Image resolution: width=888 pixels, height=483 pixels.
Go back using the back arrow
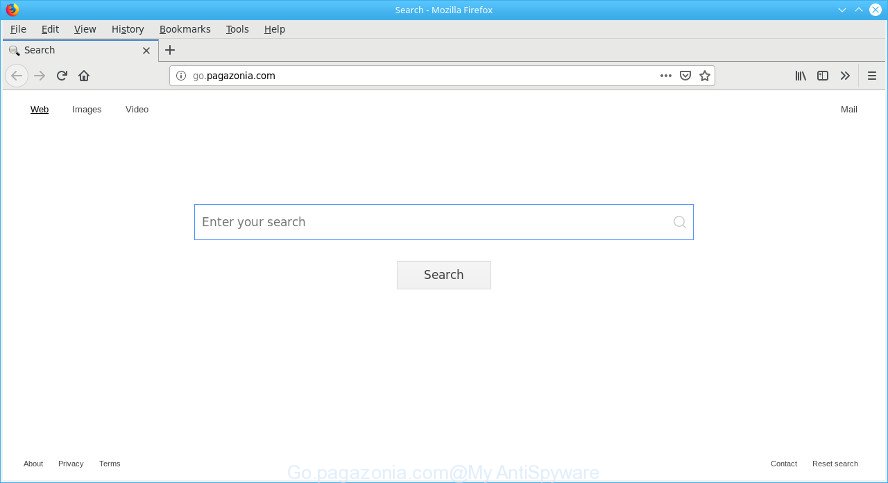coord(16,76)
